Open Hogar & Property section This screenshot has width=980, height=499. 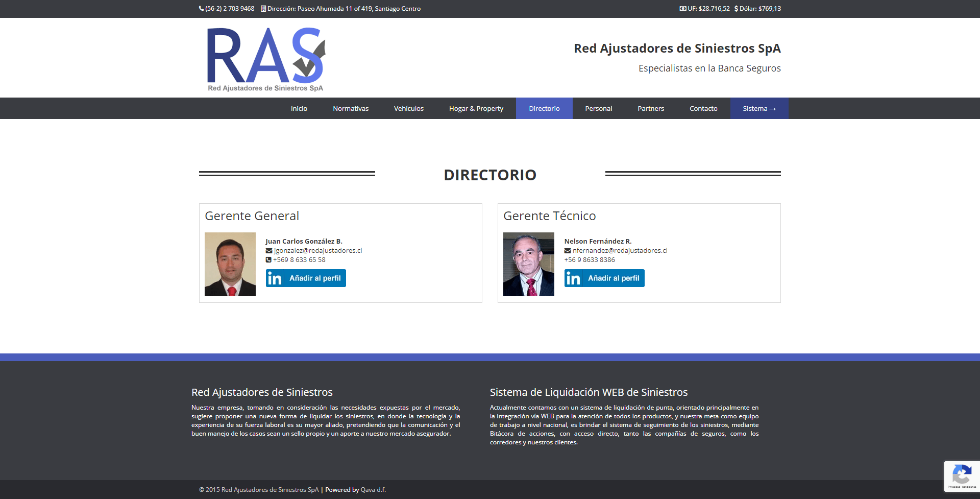point(476,108)
